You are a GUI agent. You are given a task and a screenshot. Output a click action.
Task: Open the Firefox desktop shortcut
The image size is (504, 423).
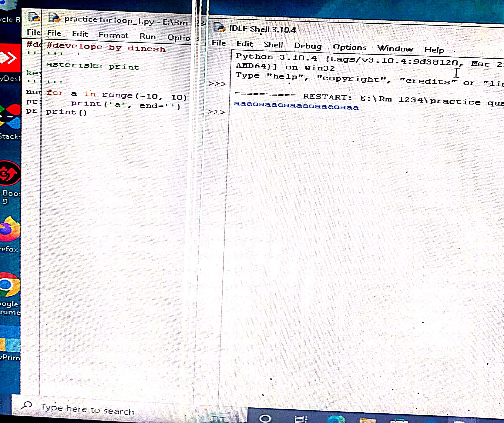point(10,230)
